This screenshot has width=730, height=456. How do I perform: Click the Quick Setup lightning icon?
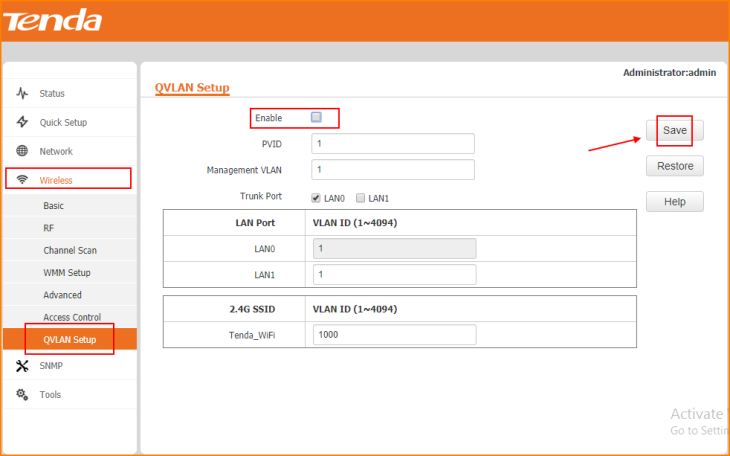(x=22, y=122)
